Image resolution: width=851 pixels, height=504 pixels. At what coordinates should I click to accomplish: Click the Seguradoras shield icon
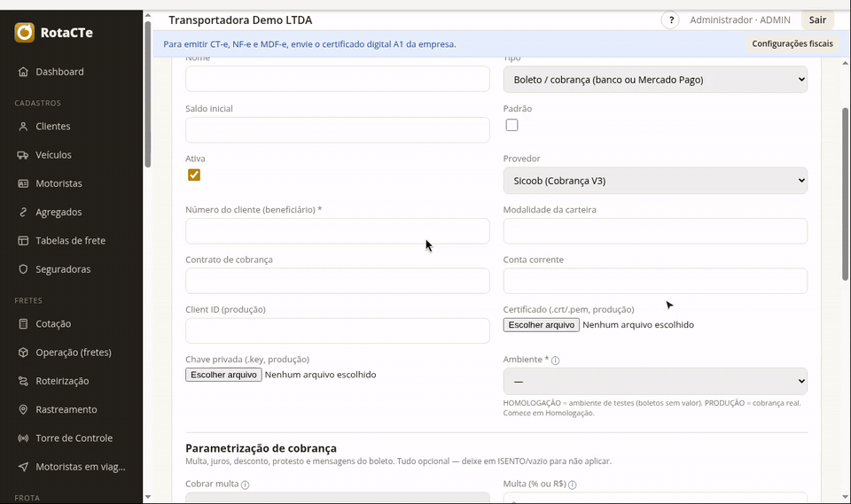coord(23,269)
